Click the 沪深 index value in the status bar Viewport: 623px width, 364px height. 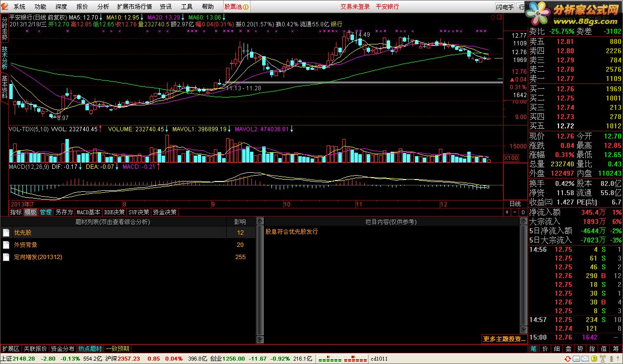coord(129,359)
